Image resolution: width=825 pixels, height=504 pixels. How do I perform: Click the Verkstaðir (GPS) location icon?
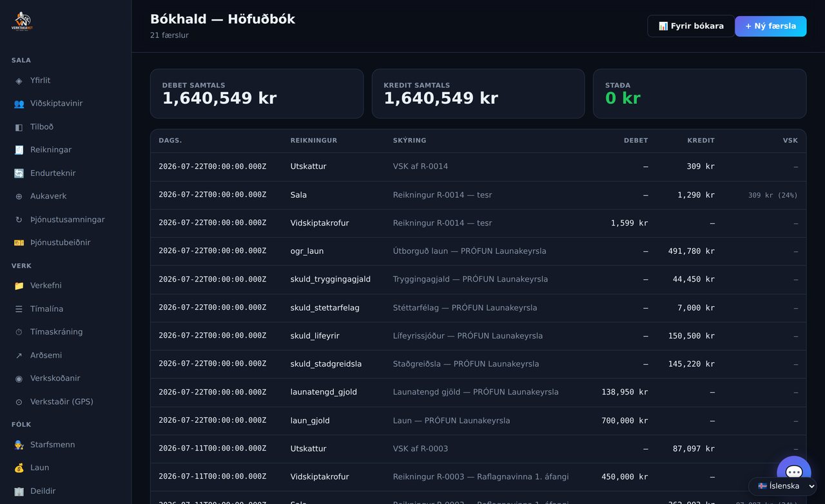tap(19, 402)
